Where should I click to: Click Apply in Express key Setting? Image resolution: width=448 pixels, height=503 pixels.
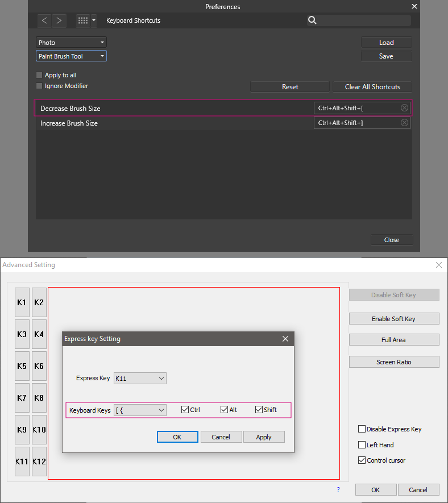264,437
